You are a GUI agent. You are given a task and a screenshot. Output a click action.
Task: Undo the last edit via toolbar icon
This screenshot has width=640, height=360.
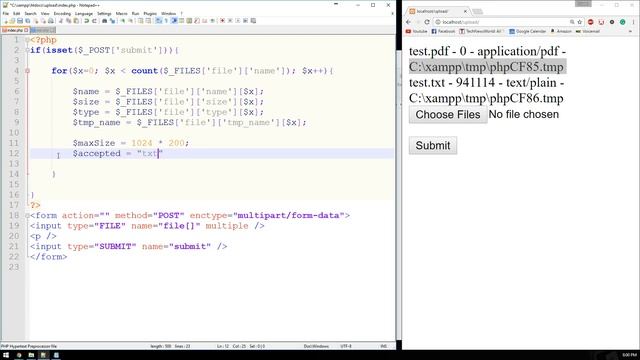87,21
